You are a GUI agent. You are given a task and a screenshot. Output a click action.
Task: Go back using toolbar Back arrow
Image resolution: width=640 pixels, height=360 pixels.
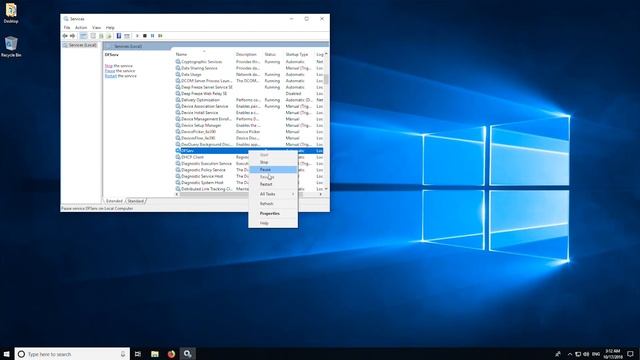pos(65,36)
